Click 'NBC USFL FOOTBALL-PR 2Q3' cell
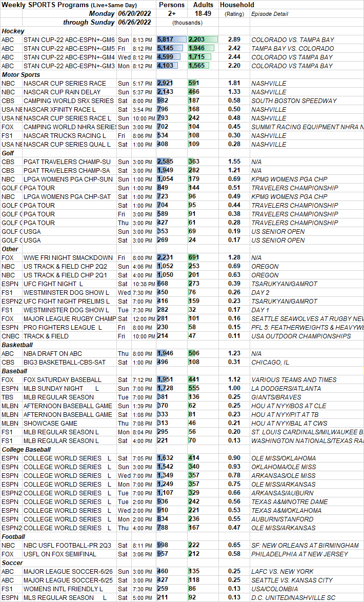Viewport: 364px width, 602px height. pos(67,545)
